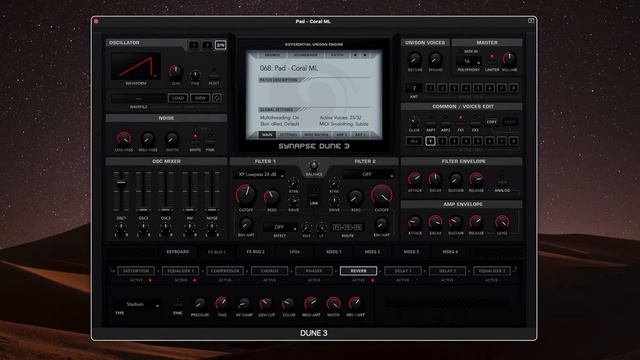
Task: Turn the Filter 2 Reso knob
Action: coord(356,198)
